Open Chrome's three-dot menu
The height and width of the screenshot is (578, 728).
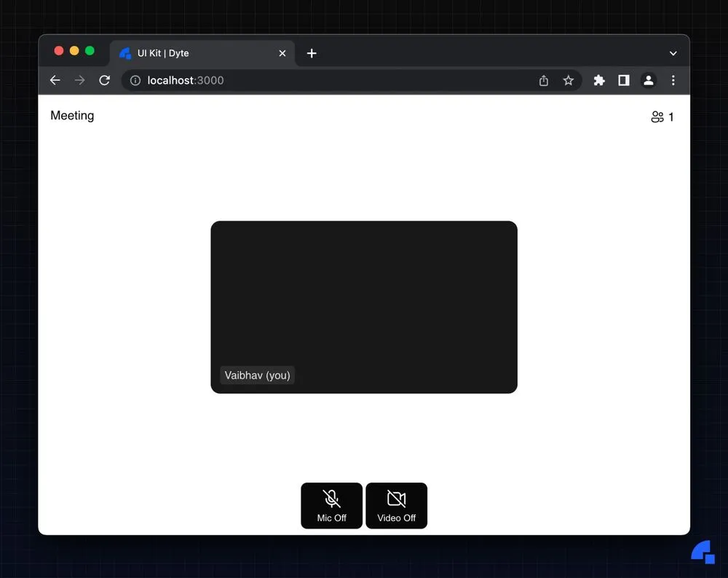[x=673, y=80]
